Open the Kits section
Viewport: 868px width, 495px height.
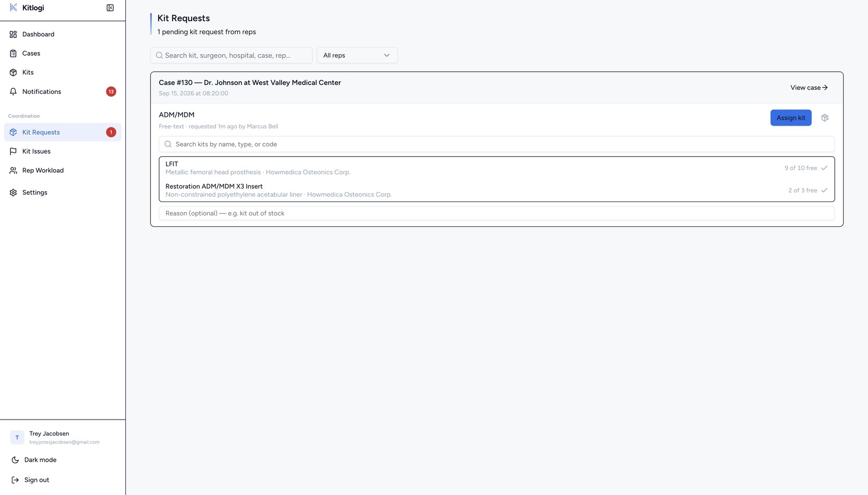62,72
